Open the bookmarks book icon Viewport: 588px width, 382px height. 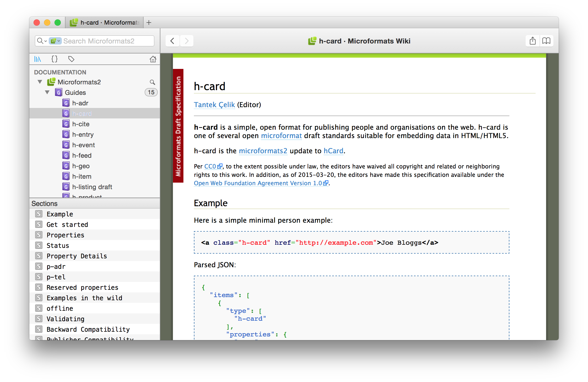(546, 41)
